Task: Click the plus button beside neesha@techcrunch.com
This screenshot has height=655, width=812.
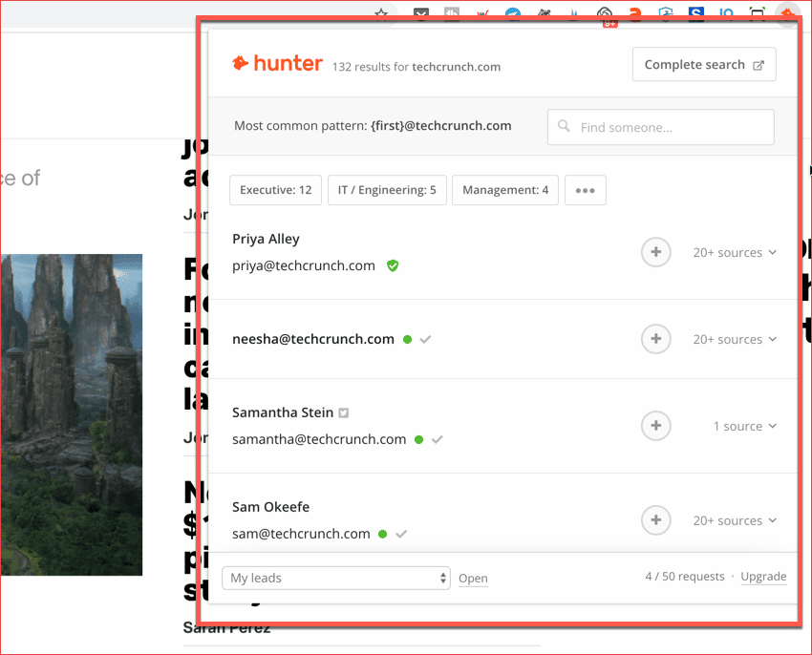Action: [x=656, y=339]
